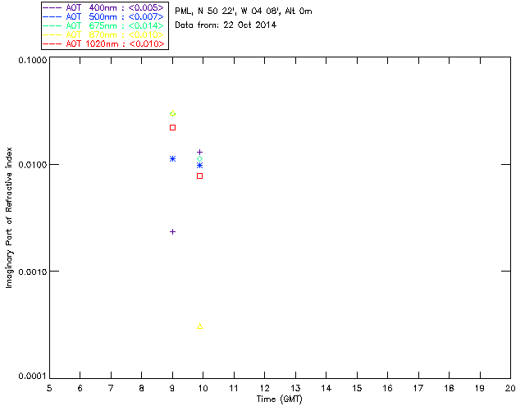Click the red square marker at time 9
This screenshot has width=525, height=420.
172,128
